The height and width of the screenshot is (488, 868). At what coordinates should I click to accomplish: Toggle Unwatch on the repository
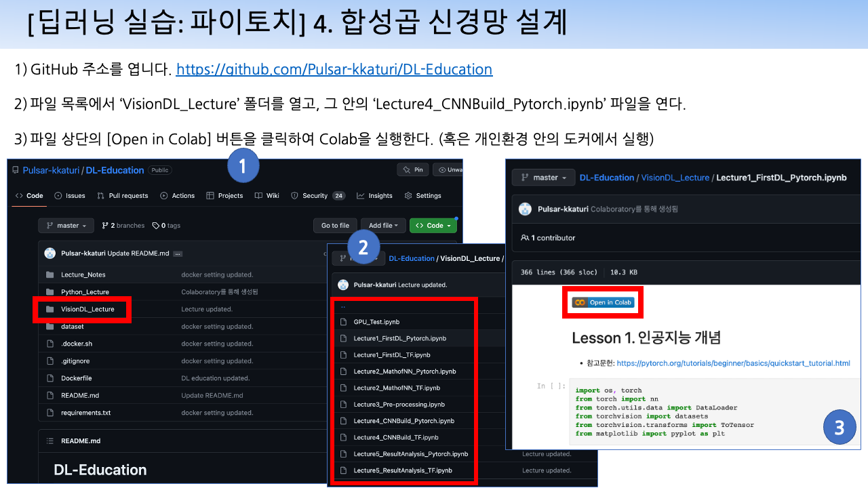pos(449,169)
